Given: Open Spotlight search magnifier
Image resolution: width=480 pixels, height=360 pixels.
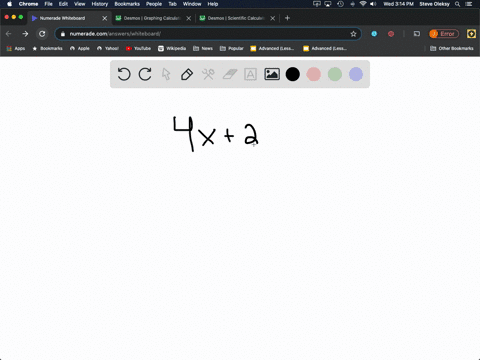Looking at the screenshot, I should pyautogui.click(x=457, y=4).
